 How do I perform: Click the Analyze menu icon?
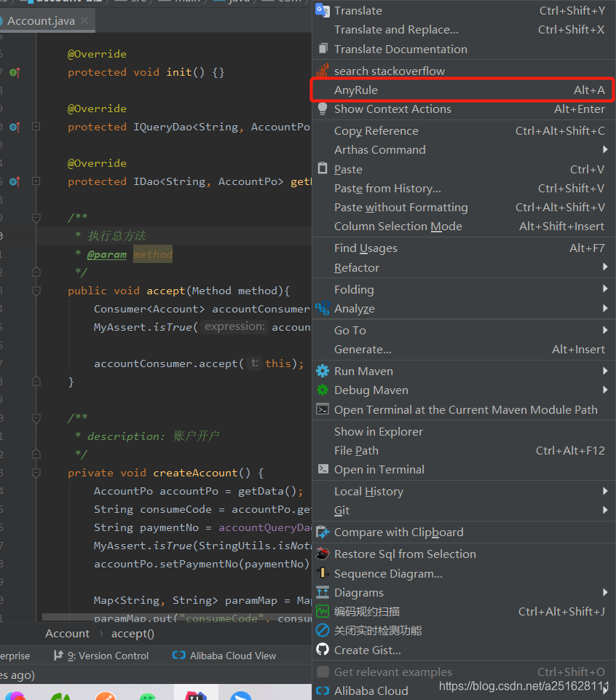(323, 309)
